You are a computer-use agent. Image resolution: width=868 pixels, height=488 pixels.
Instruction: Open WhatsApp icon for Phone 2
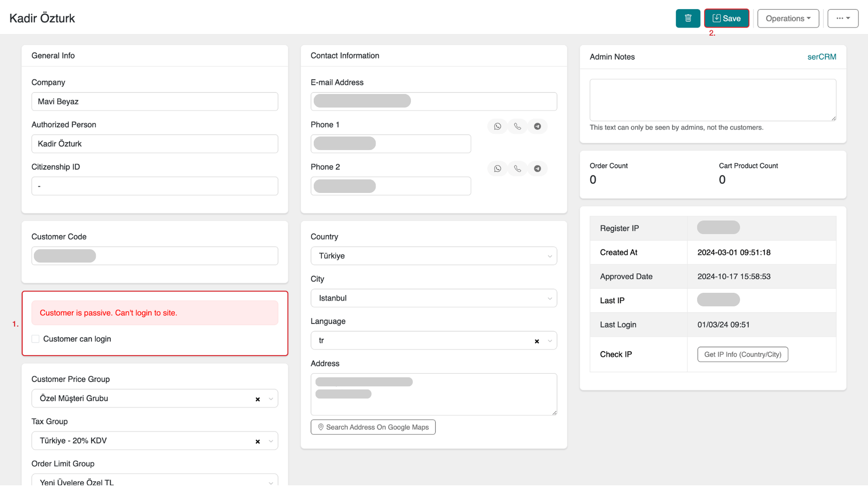[497, 169]
